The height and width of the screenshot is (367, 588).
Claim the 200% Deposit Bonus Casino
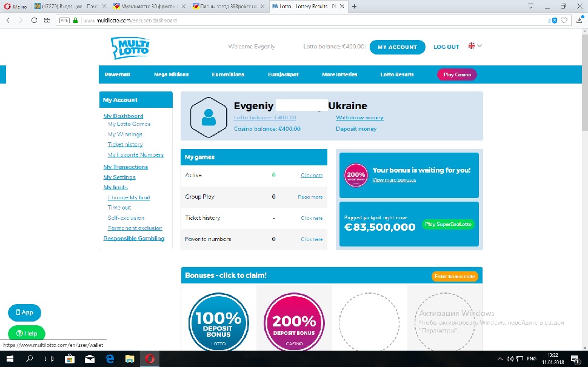coord(294,322)
